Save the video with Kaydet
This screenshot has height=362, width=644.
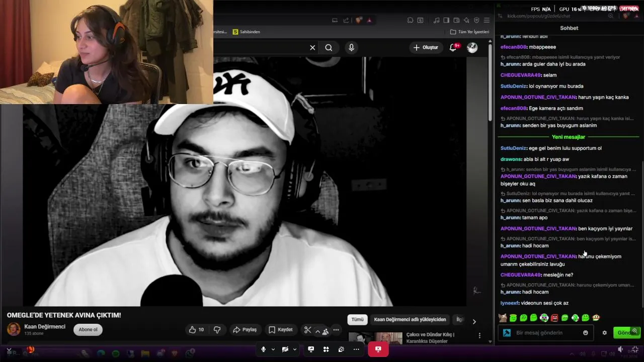click(280, 330)
